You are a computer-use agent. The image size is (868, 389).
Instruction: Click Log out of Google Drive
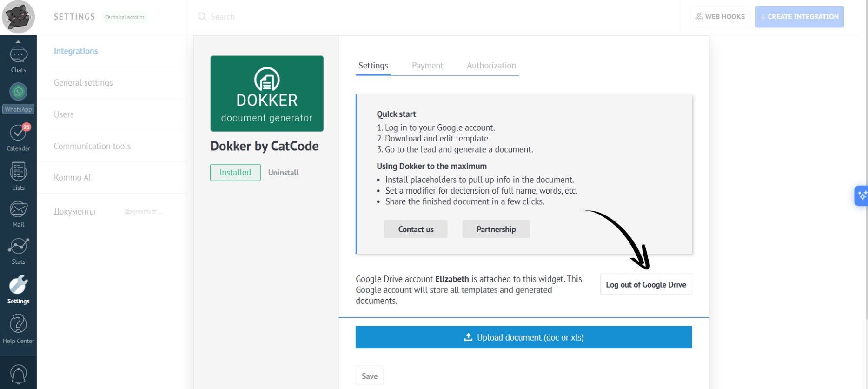point(646,285)
